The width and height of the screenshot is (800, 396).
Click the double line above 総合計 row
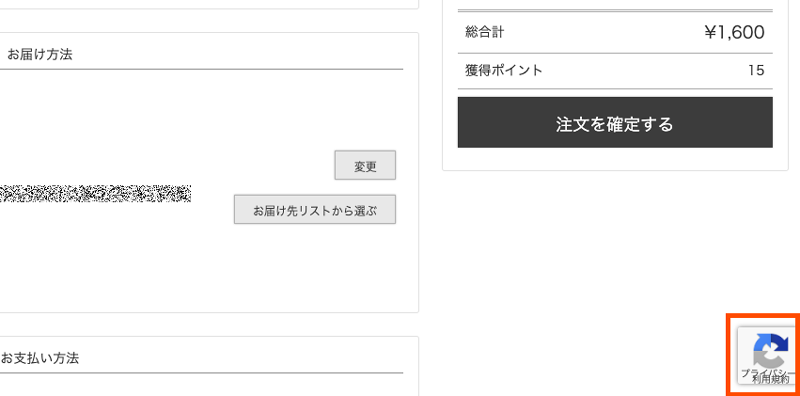click(x=615, y=11)
